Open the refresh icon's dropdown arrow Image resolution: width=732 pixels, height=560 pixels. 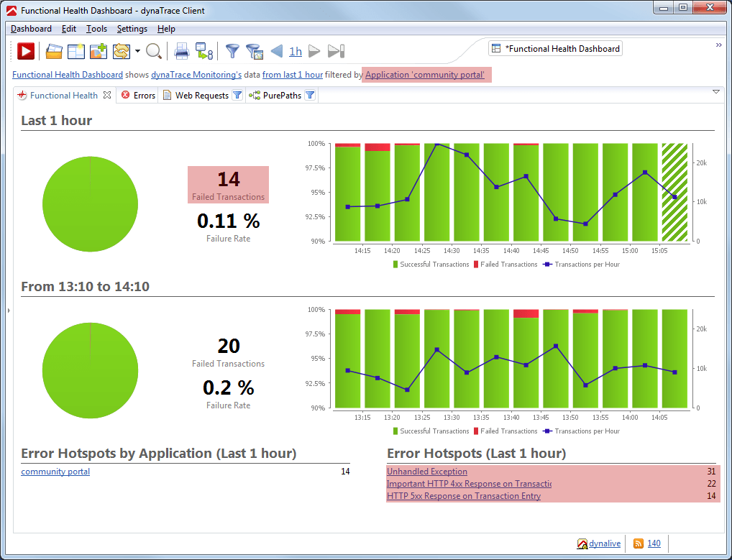point(137,51)
